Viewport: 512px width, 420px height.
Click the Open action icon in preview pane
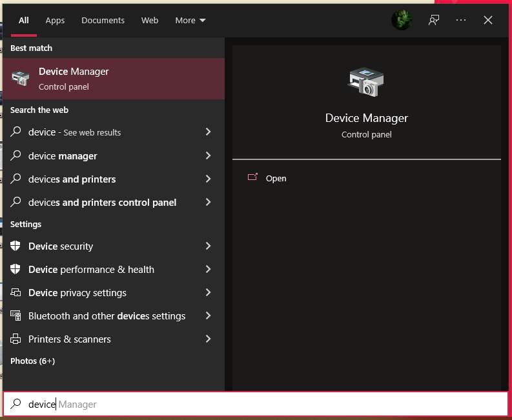click(252, 177)
